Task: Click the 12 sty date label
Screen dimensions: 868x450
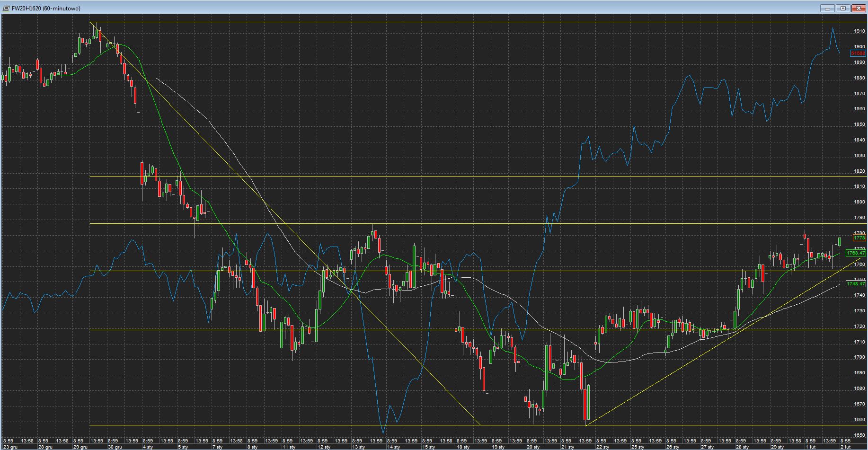Action: [324, 447]
